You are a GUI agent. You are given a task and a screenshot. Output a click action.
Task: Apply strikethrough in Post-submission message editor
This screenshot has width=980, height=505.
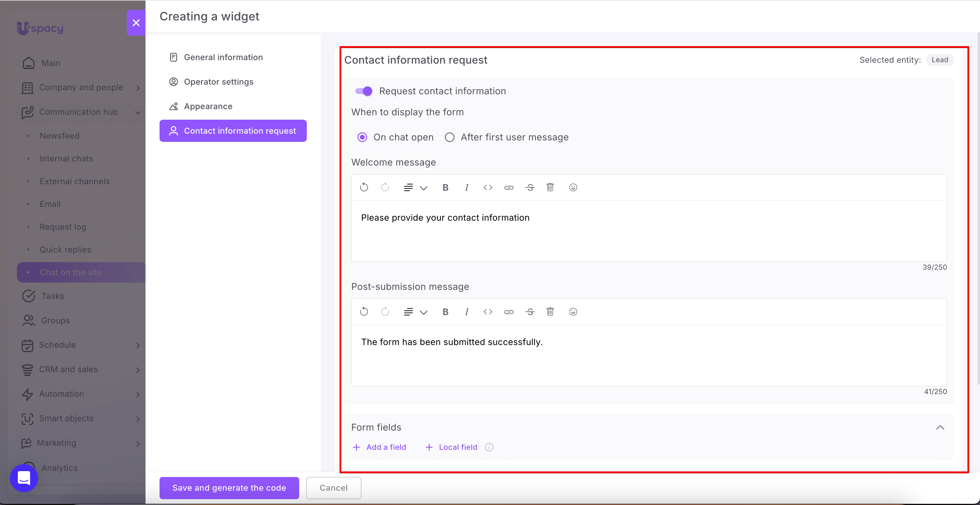point(530,311)
